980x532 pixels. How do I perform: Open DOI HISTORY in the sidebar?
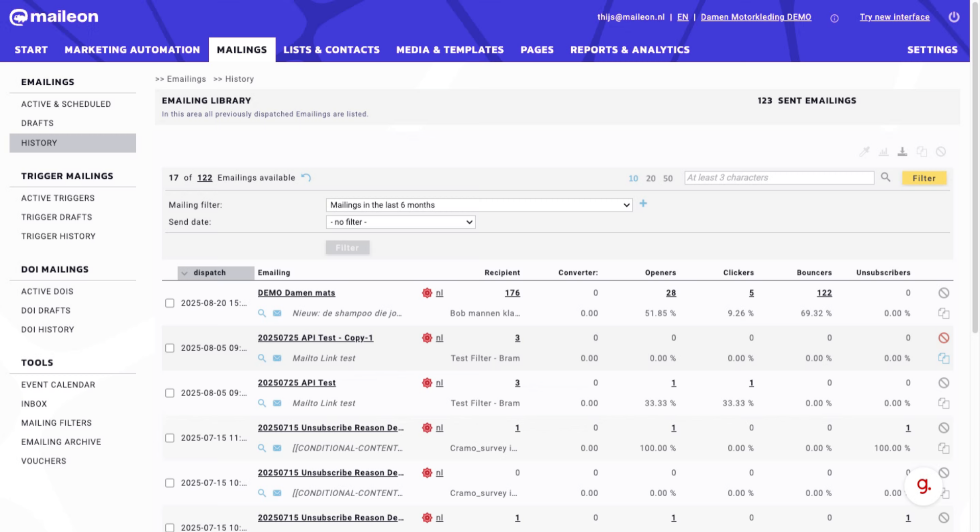[47, 330]
